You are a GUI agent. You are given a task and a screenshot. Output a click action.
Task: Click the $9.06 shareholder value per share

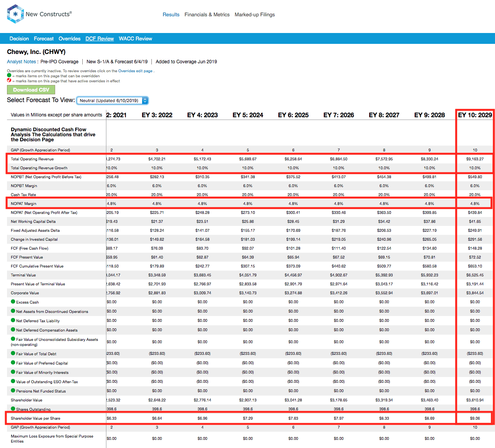(475, 418)
